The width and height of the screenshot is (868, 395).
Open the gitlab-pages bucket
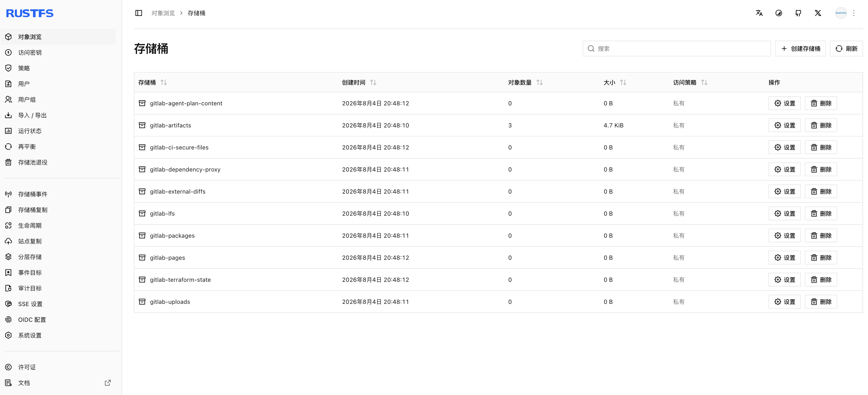pos(167,258)
